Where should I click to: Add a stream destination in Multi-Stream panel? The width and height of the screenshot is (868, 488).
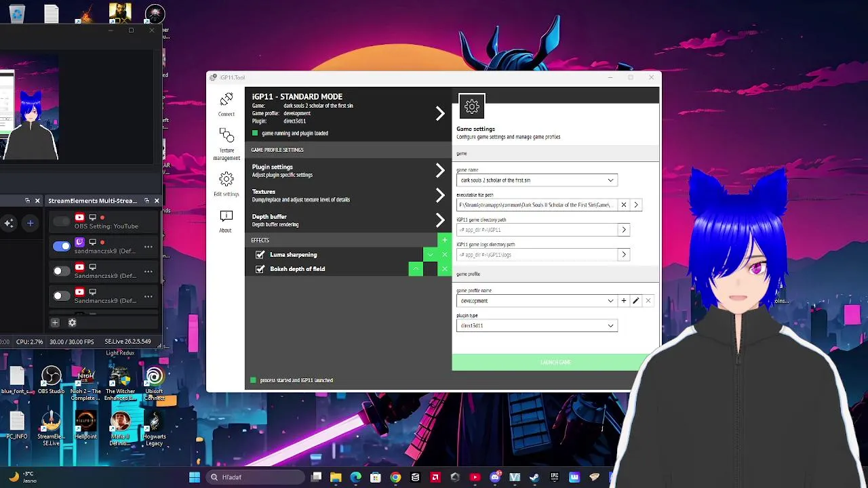(x=55, y=323)
